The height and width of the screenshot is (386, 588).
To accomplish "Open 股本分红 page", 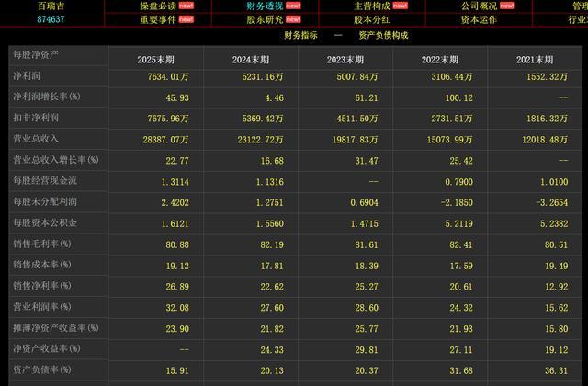I will 372,19.
